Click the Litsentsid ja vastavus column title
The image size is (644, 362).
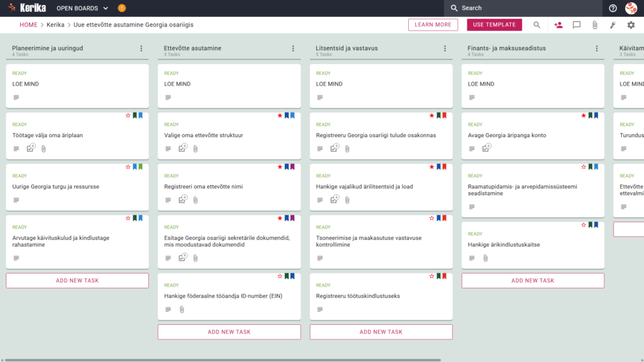click(x=347, y=48)
